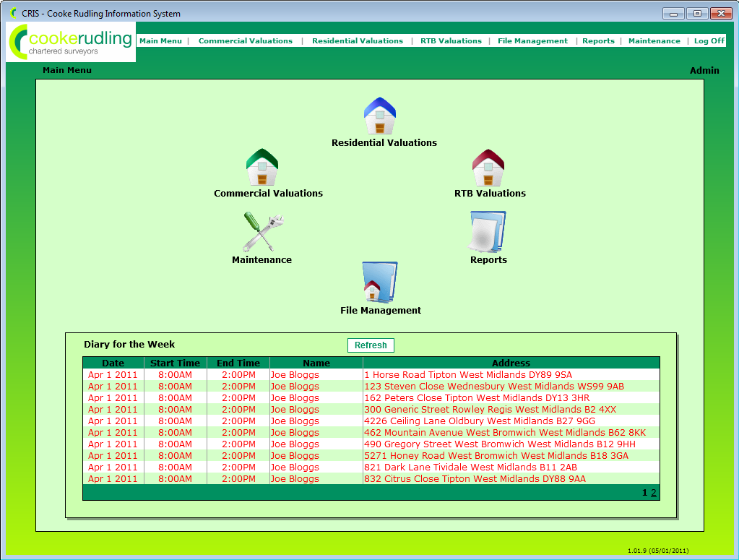Select address 5271 Honey Road West Bromwich
The height and width of the screenshot is (560, 739).
point(496,455)
